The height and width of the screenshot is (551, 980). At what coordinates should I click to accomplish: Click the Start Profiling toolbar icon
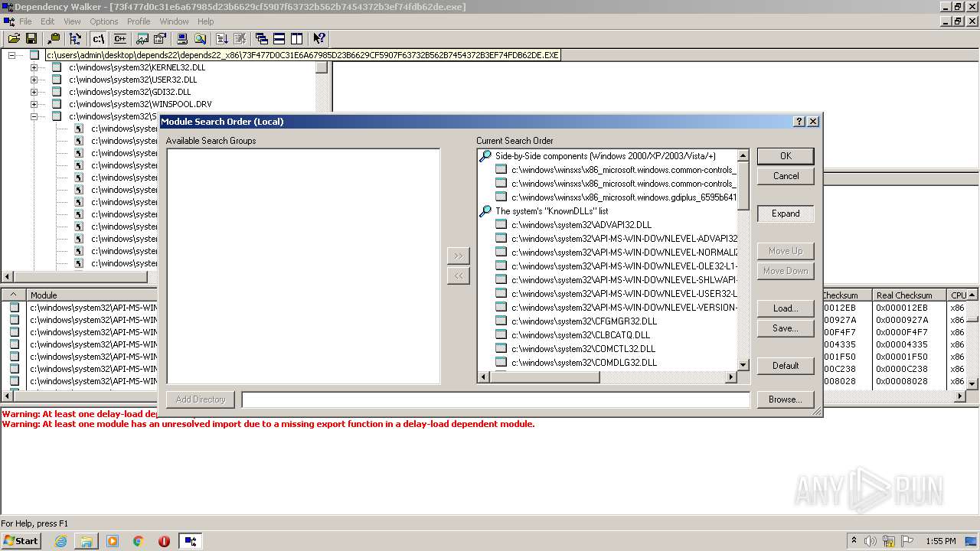(222, 38)
